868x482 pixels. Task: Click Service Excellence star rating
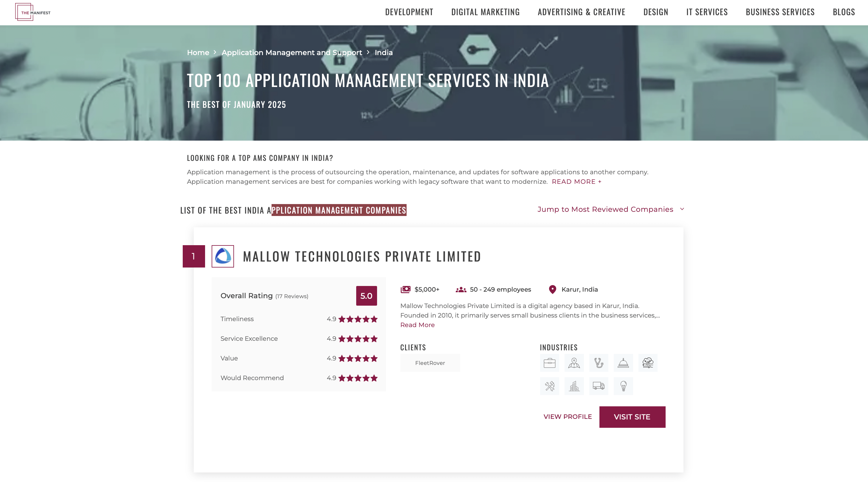point(358,338)
